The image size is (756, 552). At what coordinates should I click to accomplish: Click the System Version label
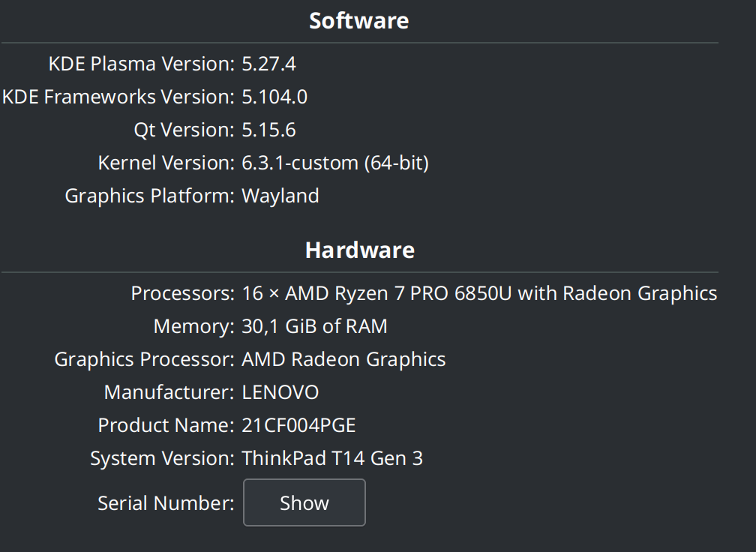(x=162, y=458)
